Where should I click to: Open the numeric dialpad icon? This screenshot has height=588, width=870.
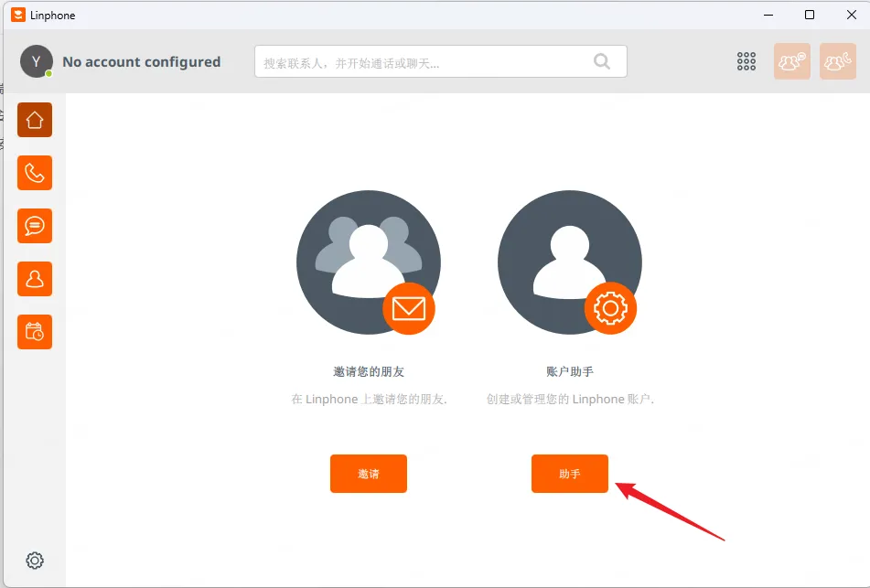(746, 61)
